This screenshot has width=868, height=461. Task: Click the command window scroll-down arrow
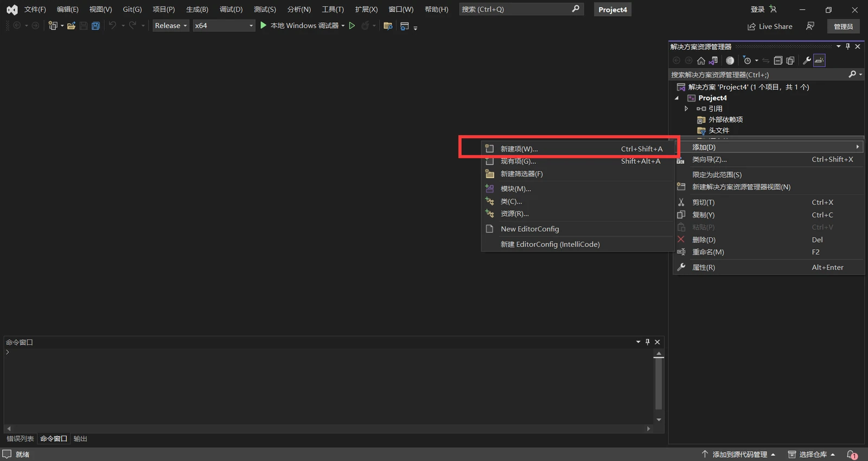[659, 419]
